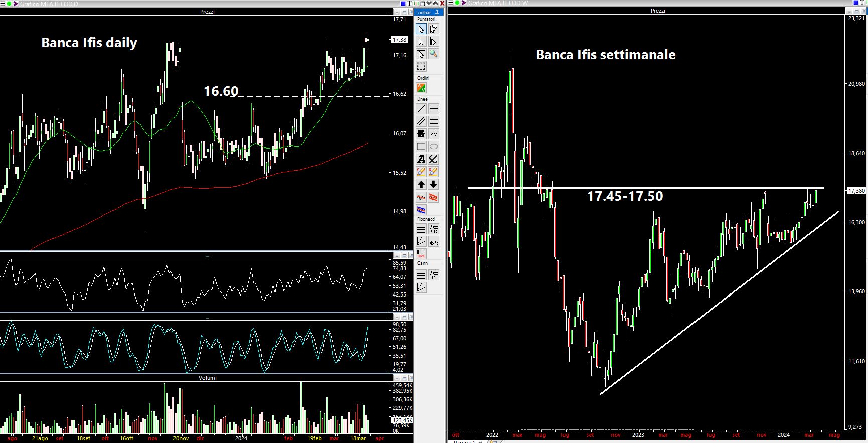Choose the pointer with comment balloon tool
868x443 pixels.
(x=434, y=29)
